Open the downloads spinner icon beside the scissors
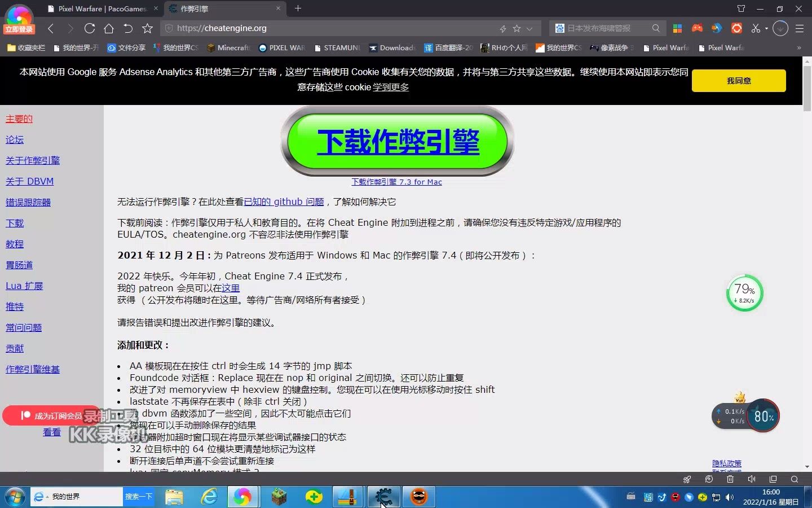The width and height of the screenshot is (812, 508). point(781,28)
